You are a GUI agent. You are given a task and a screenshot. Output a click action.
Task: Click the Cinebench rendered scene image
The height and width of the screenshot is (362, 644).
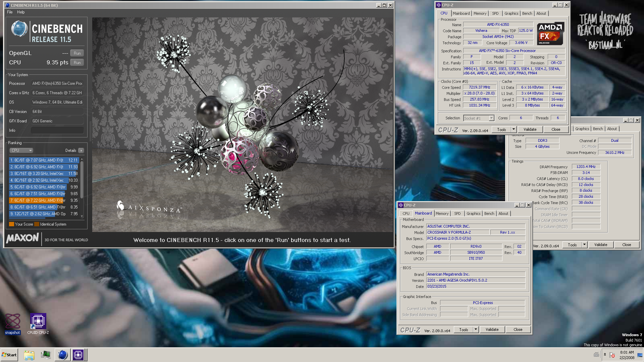coord(243,125)
